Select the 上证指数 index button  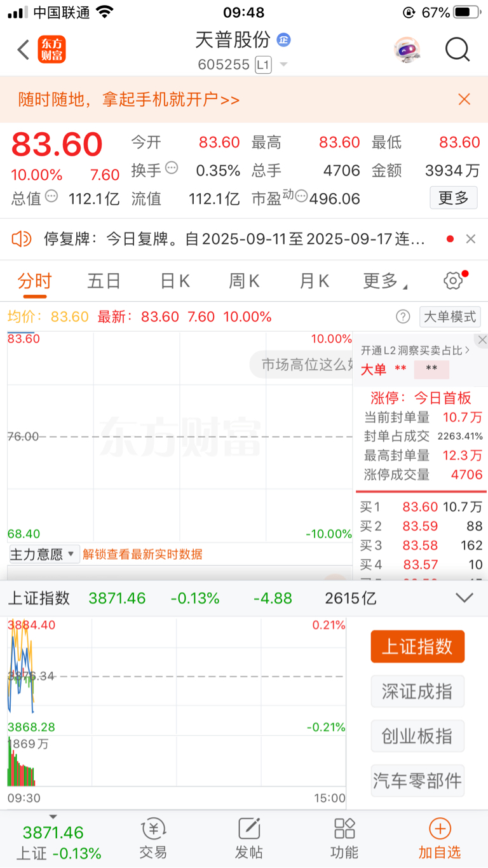[x=417, y=647]
